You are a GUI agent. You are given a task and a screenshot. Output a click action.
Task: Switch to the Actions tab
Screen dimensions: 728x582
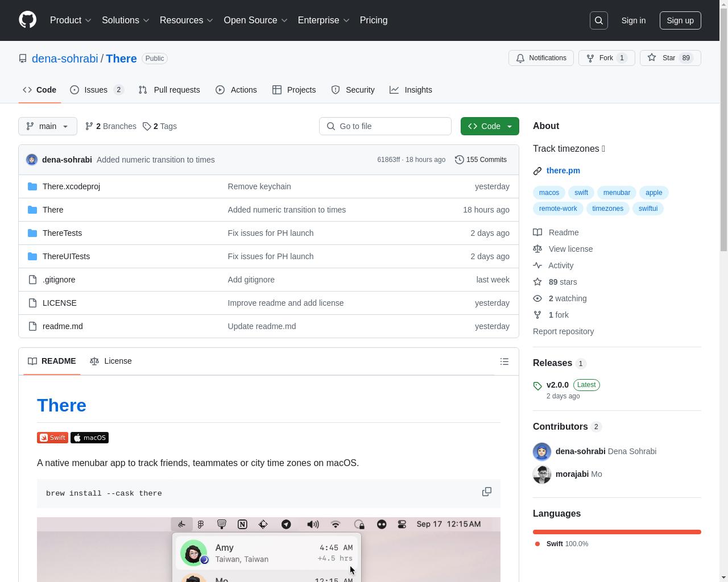pos(236,90)
